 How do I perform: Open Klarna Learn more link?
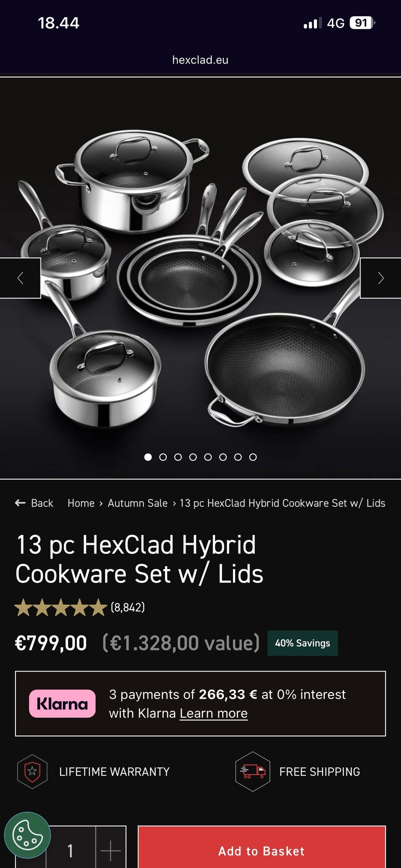click(x=213, y=713)
